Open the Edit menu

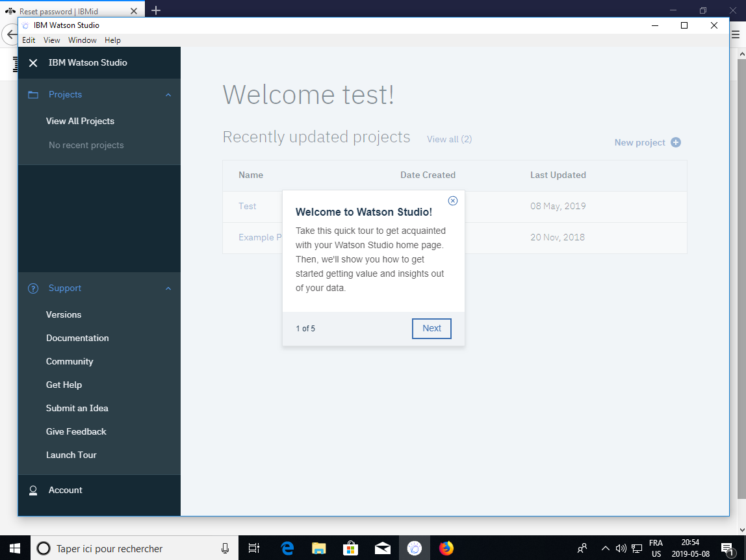[x=29, y=40]
